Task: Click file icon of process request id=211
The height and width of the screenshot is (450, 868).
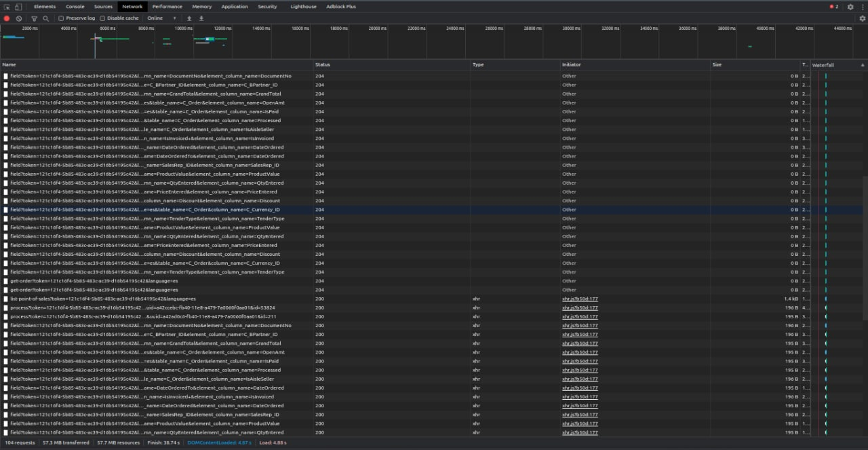Action: coord(6,316)
